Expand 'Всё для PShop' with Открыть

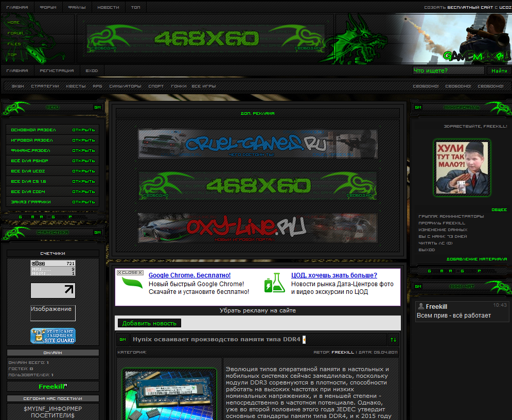click(x=83, y=161)
